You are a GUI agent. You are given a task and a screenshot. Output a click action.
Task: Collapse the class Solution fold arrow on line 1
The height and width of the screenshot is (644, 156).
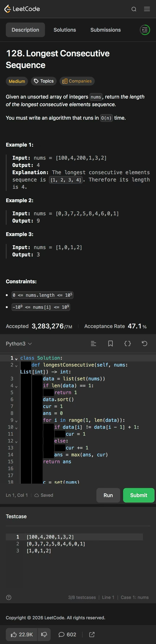[16, 359]
